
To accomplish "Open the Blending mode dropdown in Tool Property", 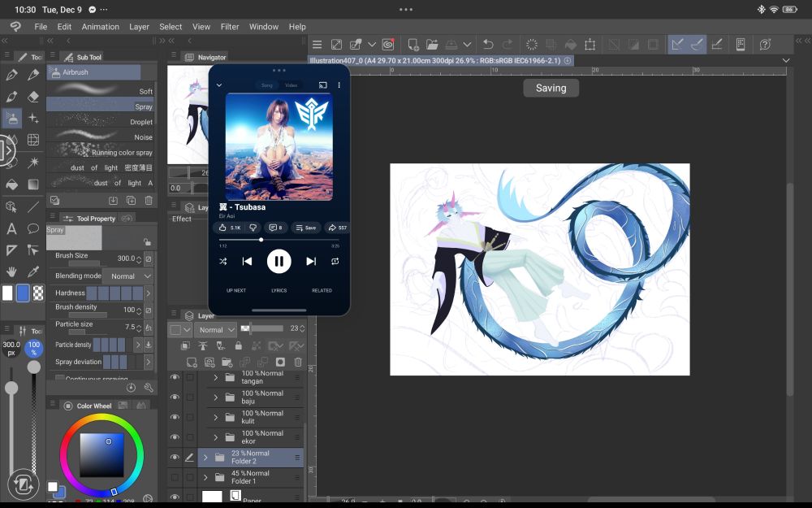I will tap(128, 276).
